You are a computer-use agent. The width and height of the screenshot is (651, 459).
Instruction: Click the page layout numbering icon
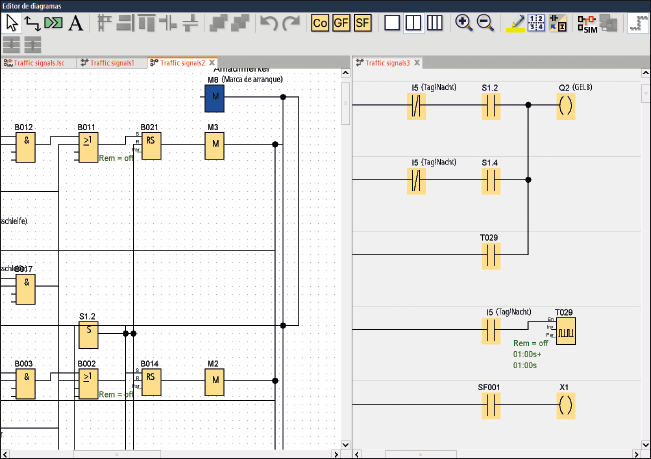point(539,22)
